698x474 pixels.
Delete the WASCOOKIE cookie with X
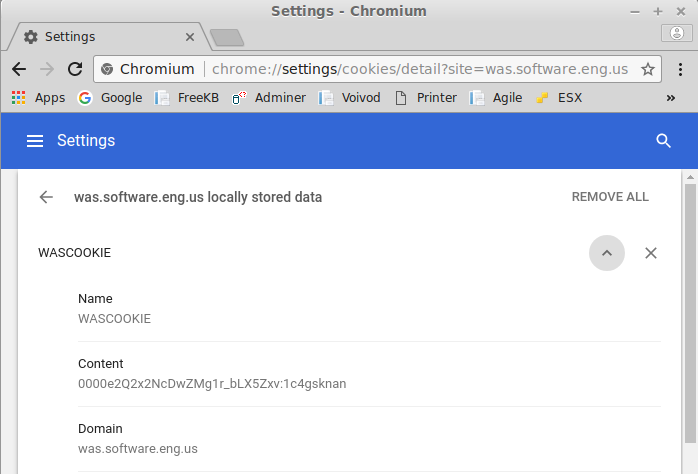pyautogui.click(x=651, y=253)
